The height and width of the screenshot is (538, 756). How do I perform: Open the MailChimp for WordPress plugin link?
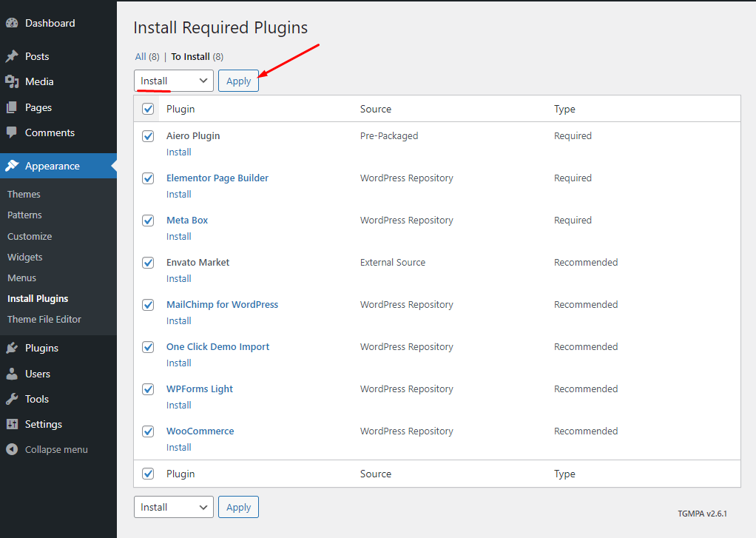click(222, 305)
